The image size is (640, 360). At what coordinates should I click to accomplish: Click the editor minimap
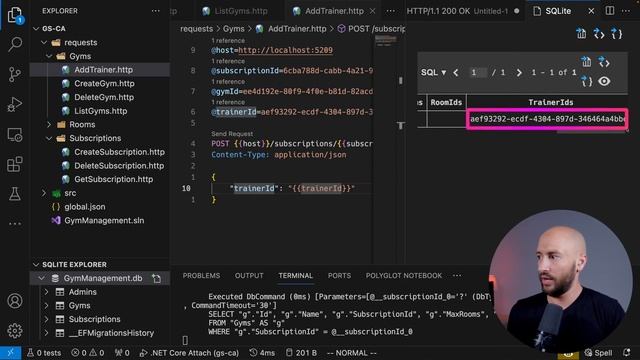point(386,41)
